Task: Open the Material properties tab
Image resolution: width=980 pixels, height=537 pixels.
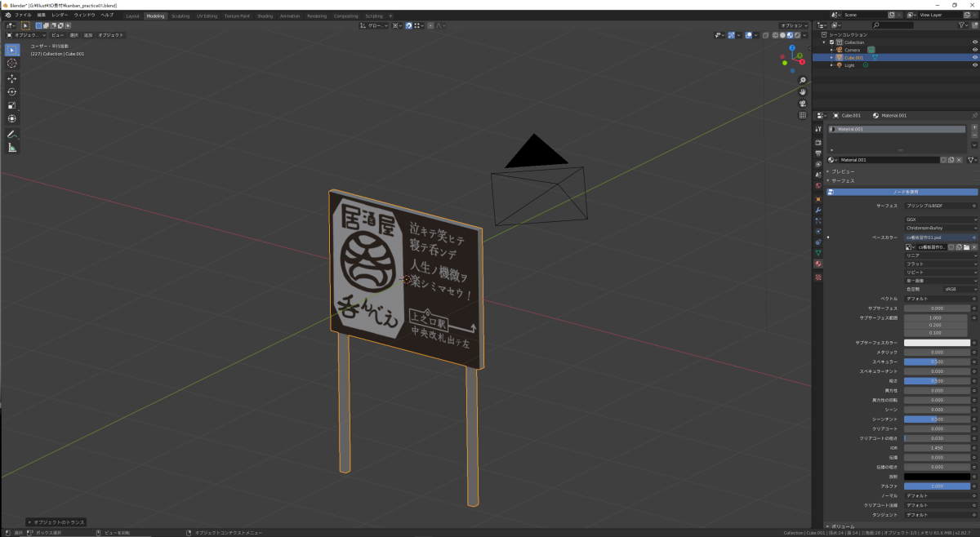Action: (818, 264)
